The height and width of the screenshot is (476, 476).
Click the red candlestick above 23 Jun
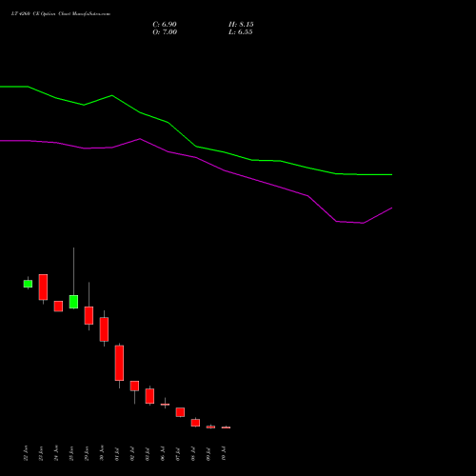point(43,288)
